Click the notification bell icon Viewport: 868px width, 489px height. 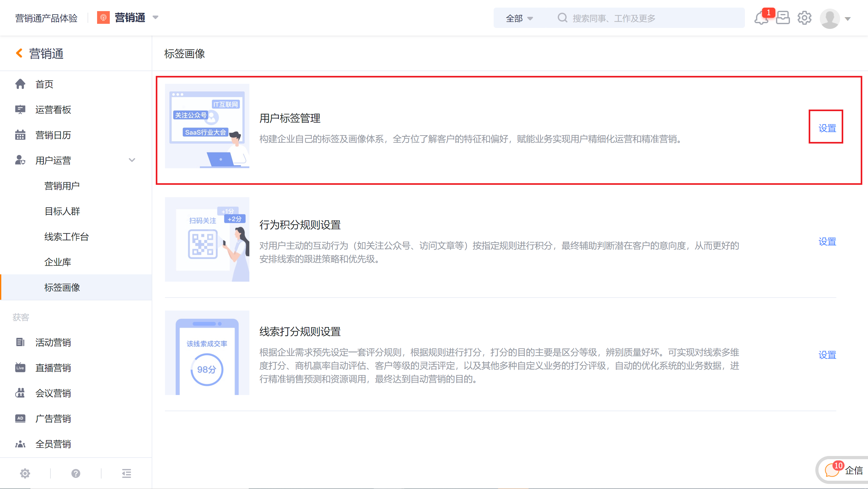point(761,18)
